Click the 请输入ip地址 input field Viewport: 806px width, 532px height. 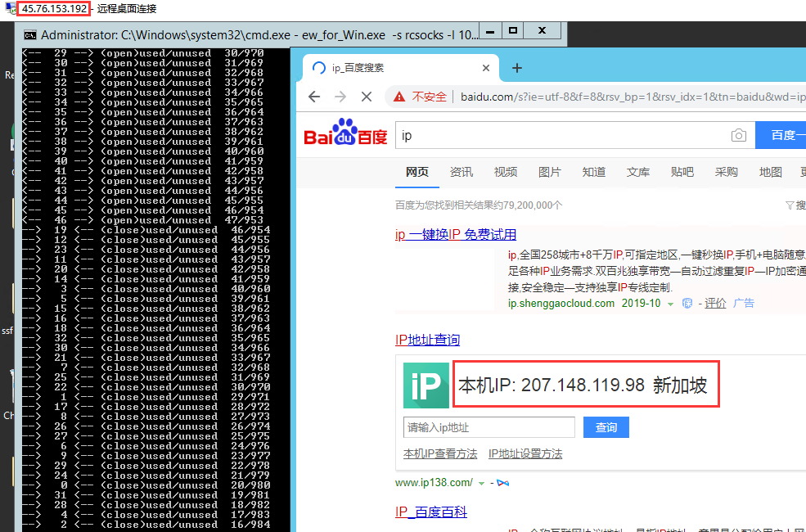click(489, 427)
